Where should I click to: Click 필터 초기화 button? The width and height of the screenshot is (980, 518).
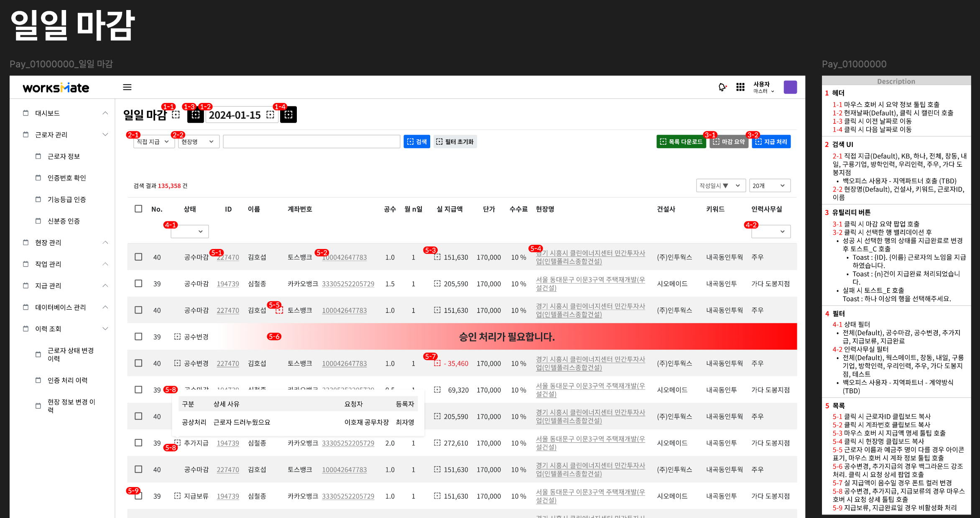[455, 142]
